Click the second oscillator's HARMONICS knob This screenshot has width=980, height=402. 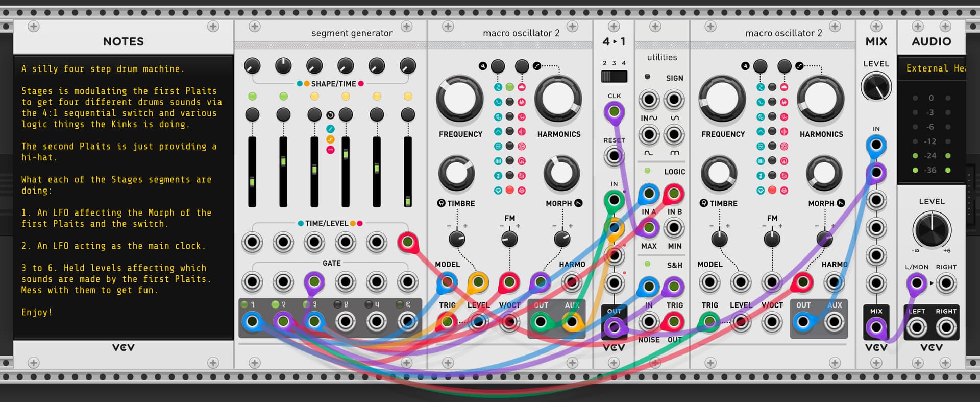point(820,99)
